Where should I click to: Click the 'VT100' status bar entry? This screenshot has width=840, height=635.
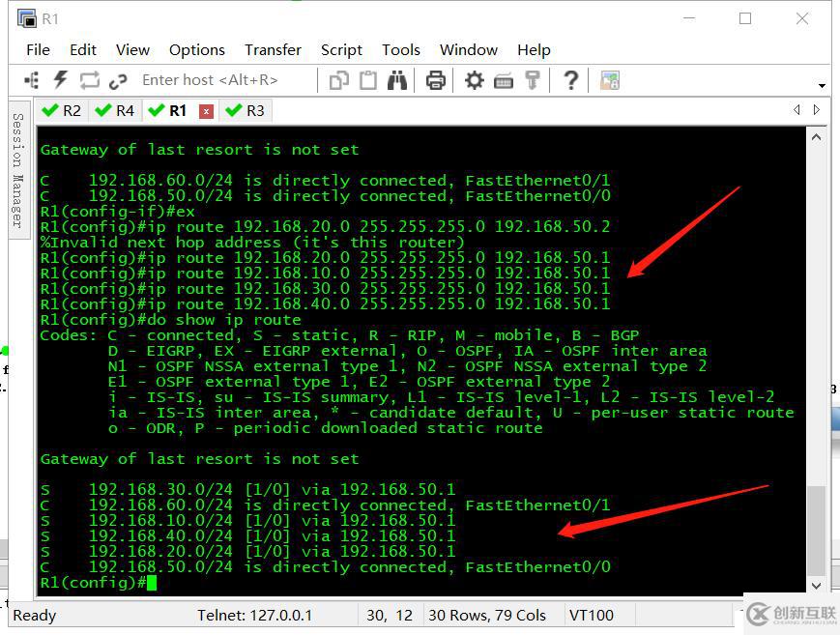(x=592, y=615)
